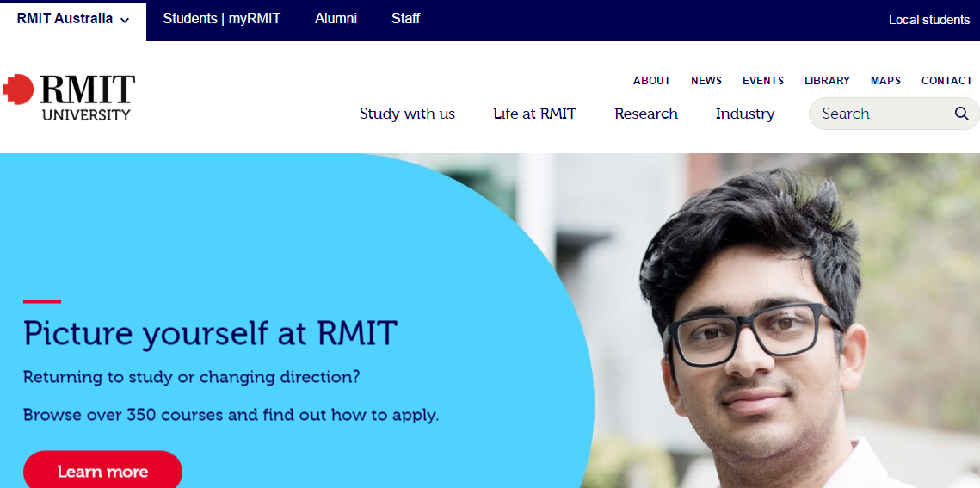The height and width of the screenshot is (488, 980).
Task: Open the Research menu
Action: pyautogui.click(x=646, y=114)
